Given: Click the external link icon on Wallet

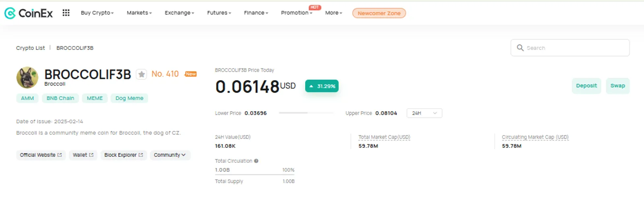Looking at the screenshot, I should tap(91, 155).
